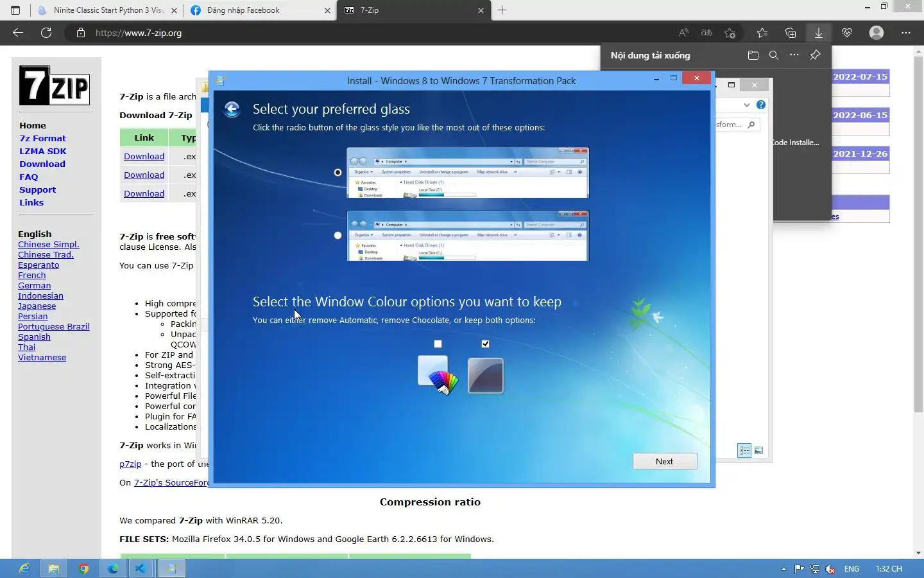
Task: Click the first Download link in table
Action: tap(144, 156)
